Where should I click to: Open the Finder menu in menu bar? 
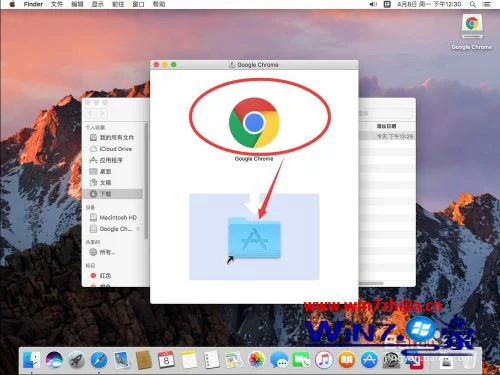33,4
